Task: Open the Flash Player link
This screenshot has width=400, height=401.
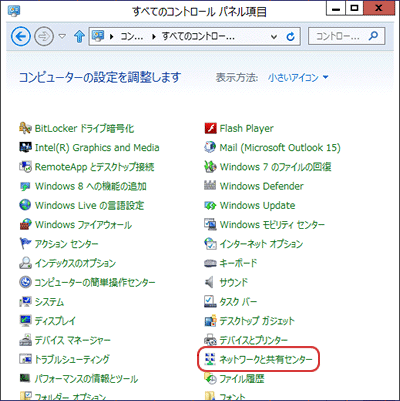Action: pos(246,128)
